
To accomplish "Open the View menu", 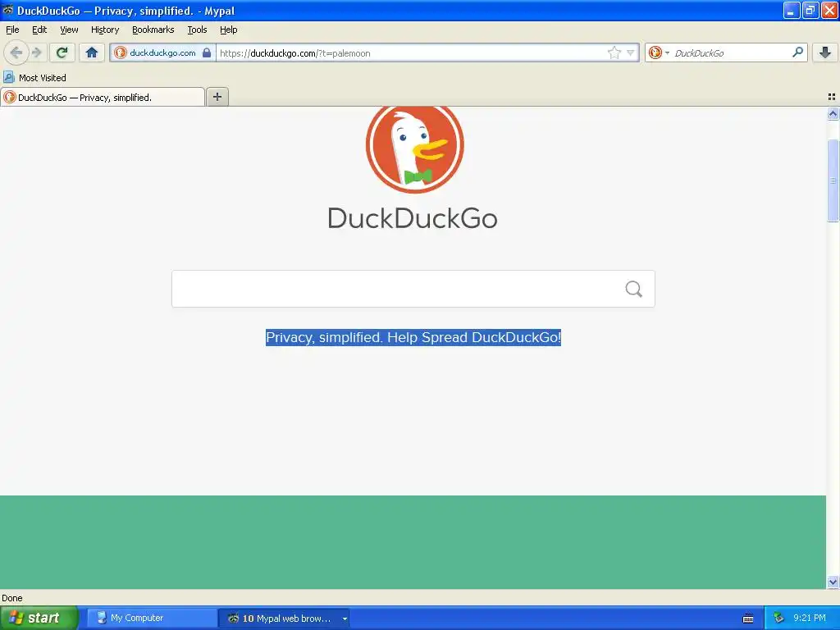I will click(69, 30).
